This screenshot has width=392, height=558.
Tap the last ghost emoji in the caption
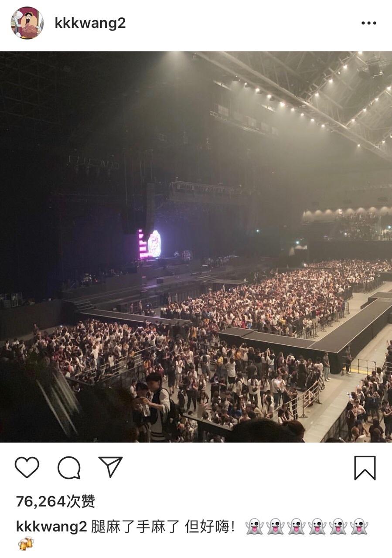pyautogui.click(x=359, y=527)
